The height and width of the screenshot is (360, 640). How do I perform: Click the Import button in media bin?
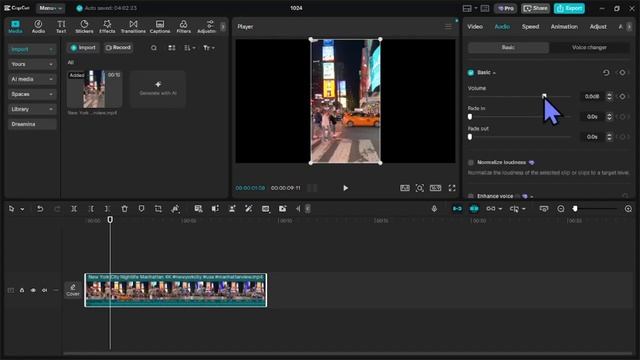(83, 48)
